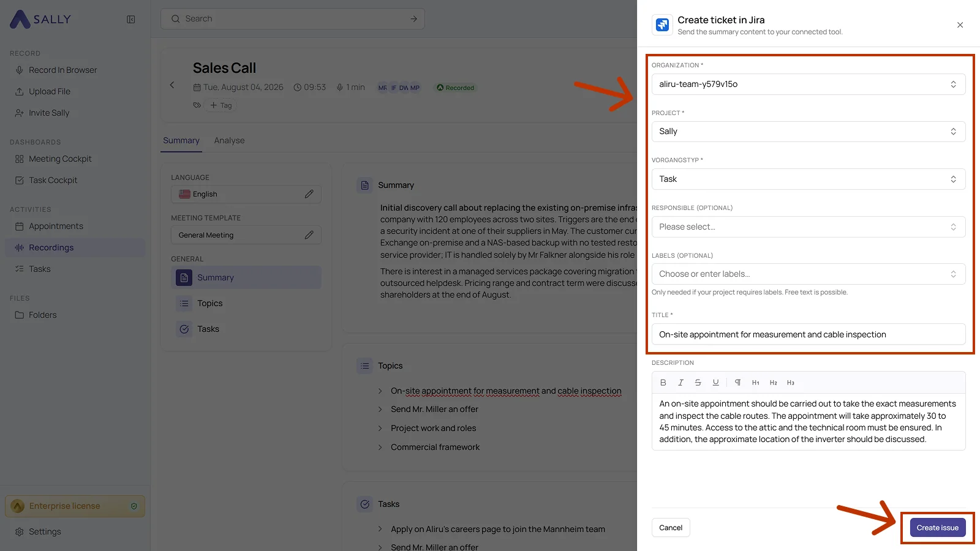Click the Topics section list icon

click(x=365, y=365)
